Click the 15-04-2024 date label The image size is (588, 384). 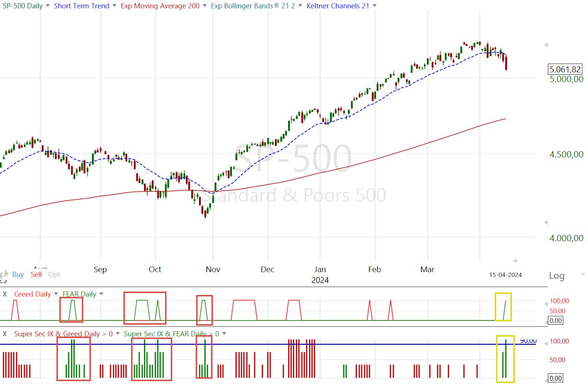(505, 275)
